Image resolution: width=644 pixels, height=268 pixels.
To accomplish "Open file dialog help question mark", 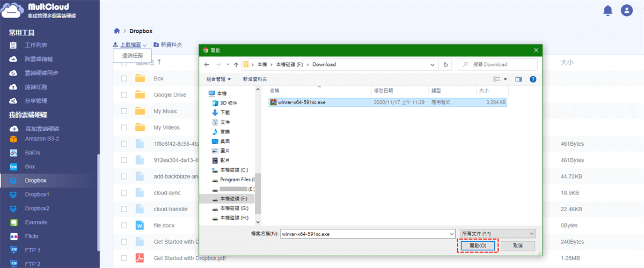I will 533,79.
